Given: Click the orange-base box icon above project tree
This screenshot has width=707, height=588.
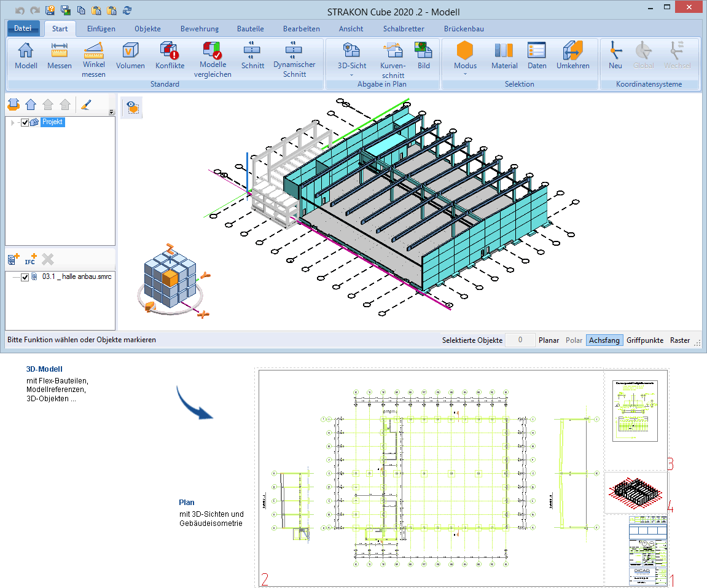Looking at the screenshot, I should (x=14, y=104).
